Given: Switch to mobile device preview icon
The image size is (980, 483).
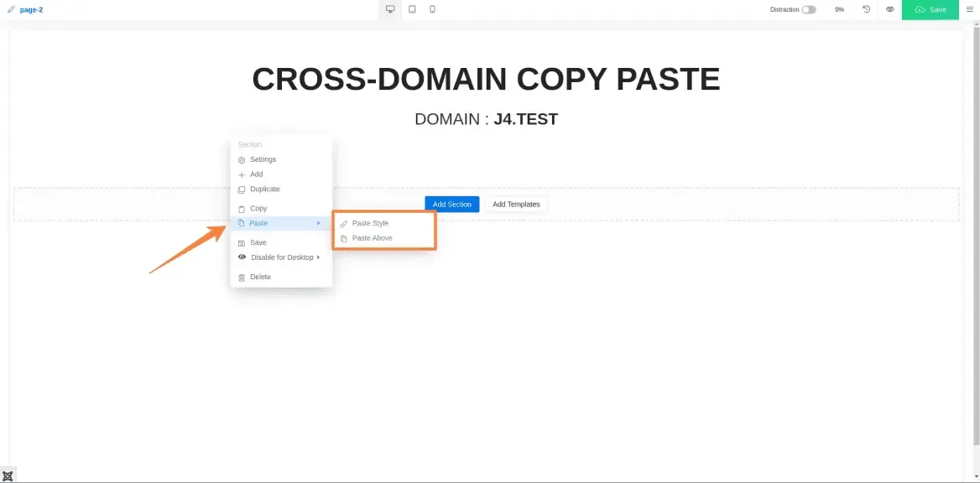Looking at the screenshot, I should coord(432,9).
